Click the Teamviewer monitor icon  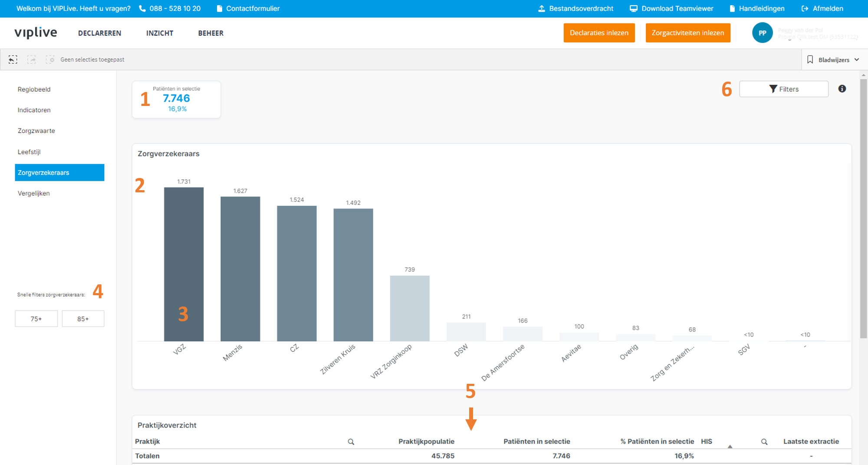(x=634, y=9)
